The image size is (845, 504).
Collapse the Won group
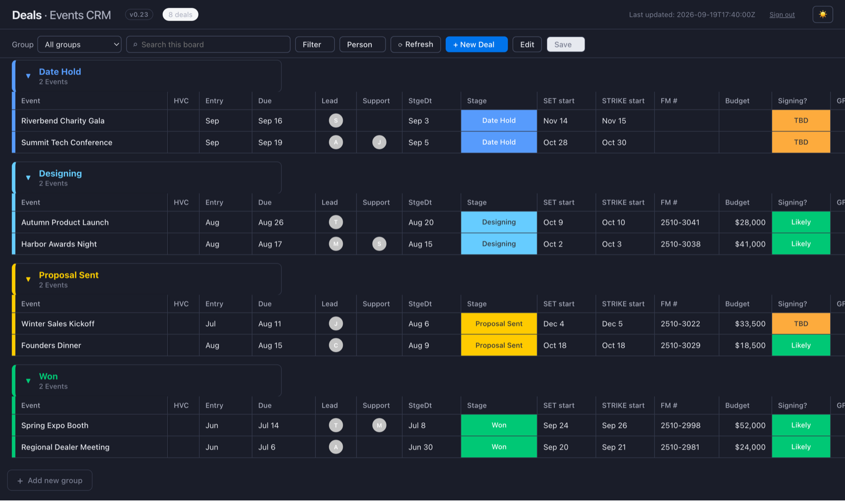(29, 381)
